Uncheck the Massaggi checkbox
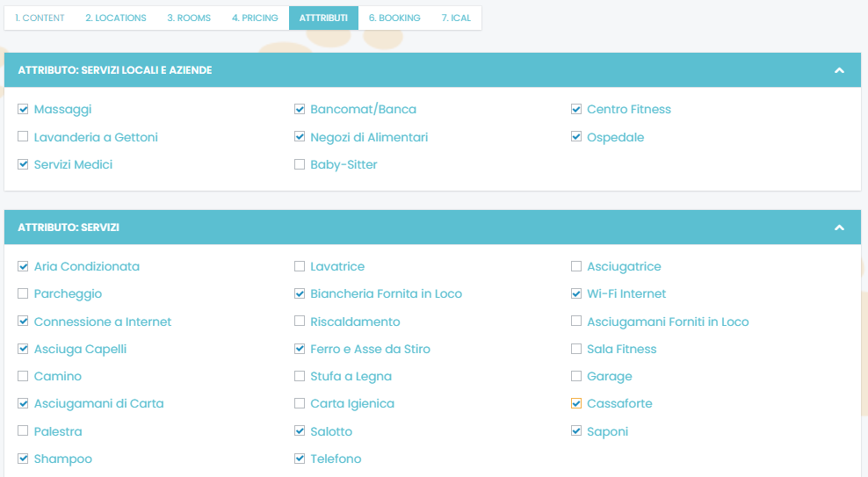Image resolution: width=868 pixels, height=477 pixels. (23, 110)
